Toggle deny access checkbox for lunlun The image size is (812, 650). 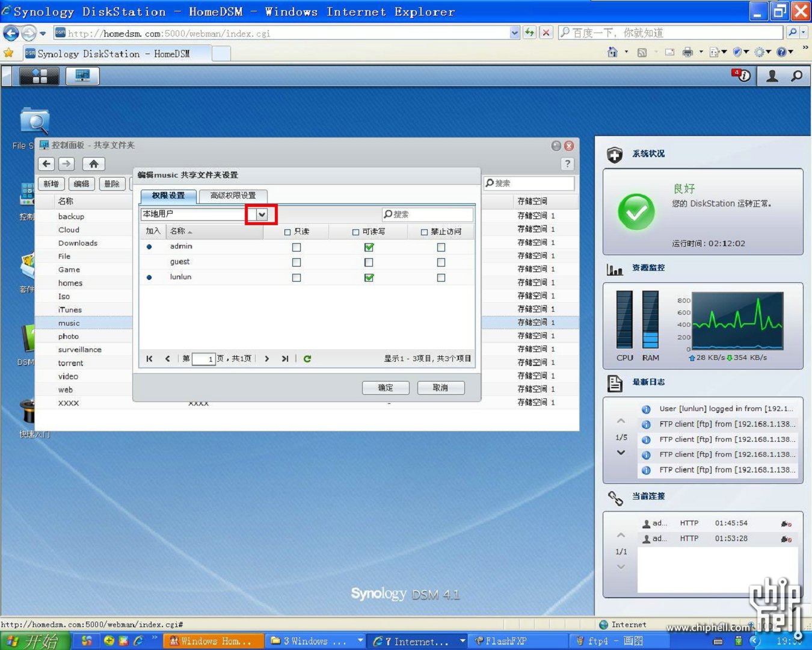441,277
